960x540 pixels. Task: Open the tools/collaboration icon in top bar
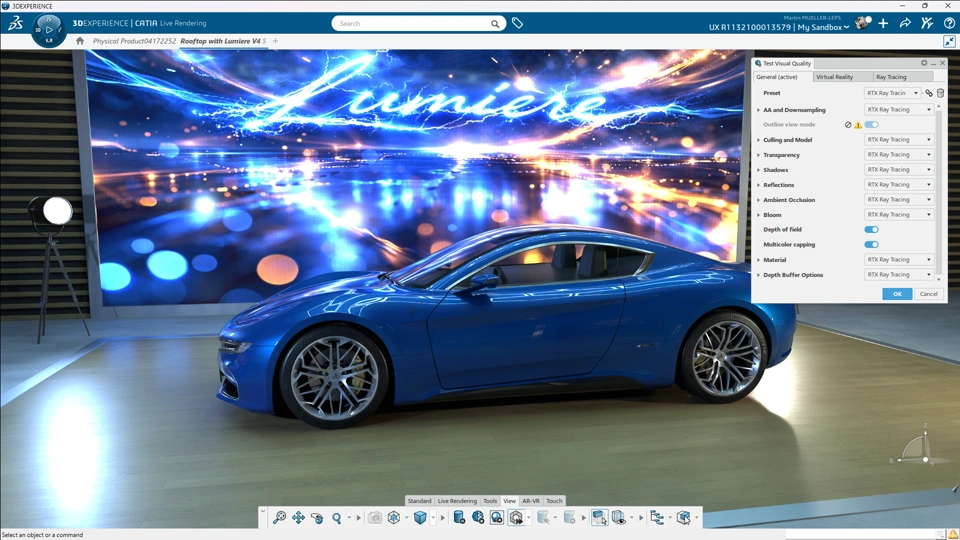pos(927,23)
